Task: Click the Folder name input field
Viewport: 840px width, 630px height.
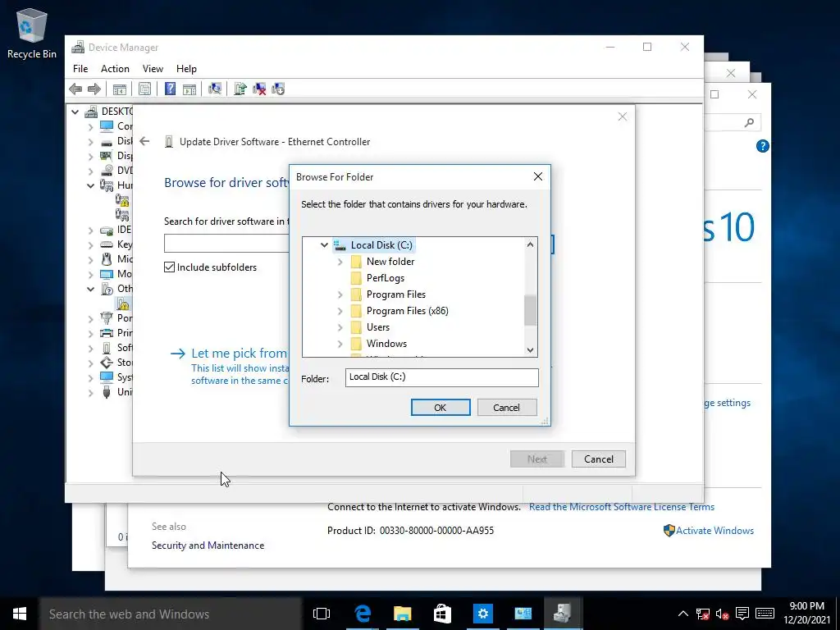Action: click(x=441, y=377)
